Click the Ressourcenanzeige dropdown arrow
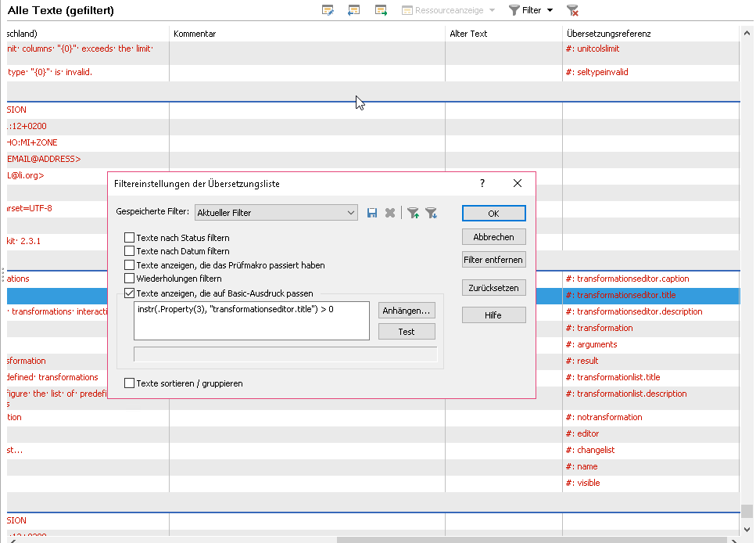The height and width of the screenshot is (543, 756). click(x=490, y=9)
